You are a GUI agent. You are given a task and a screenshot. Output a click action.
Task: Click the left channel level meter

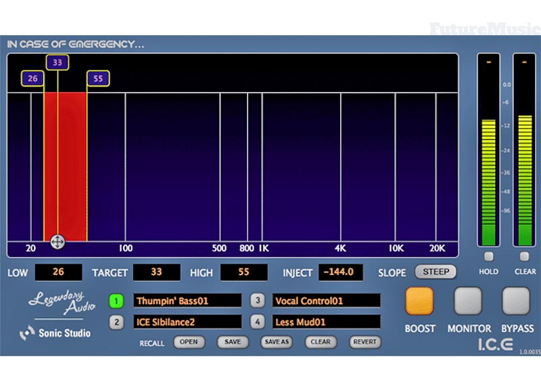[x=488, y=150]
